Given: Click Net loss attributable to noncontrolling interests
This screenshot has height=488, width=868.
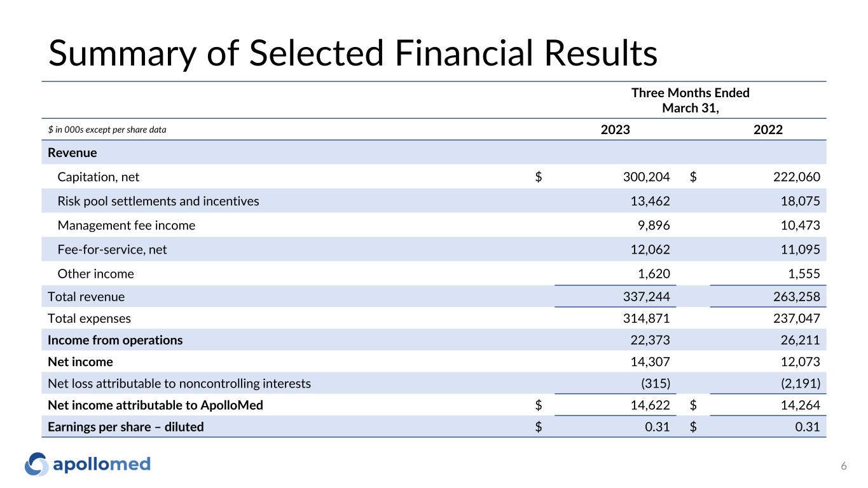Looking at the screenshot, I should pos(179,384).
